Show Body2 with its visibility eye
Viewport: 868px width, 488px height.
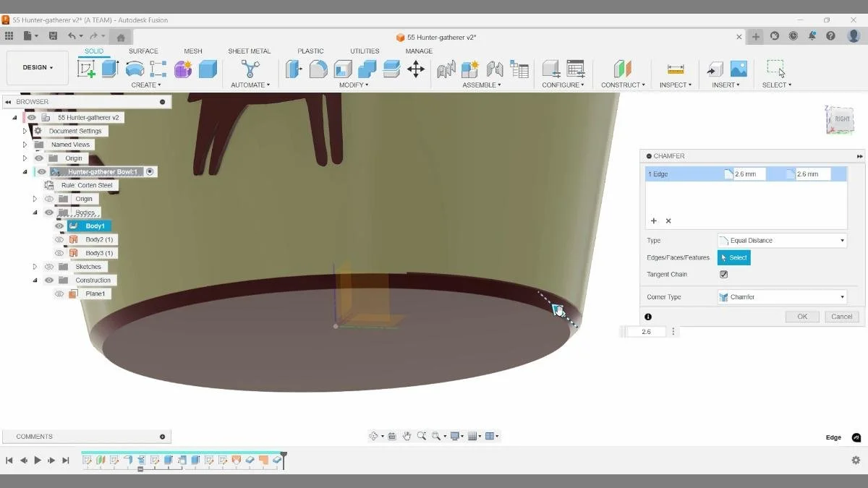(59, 239)
